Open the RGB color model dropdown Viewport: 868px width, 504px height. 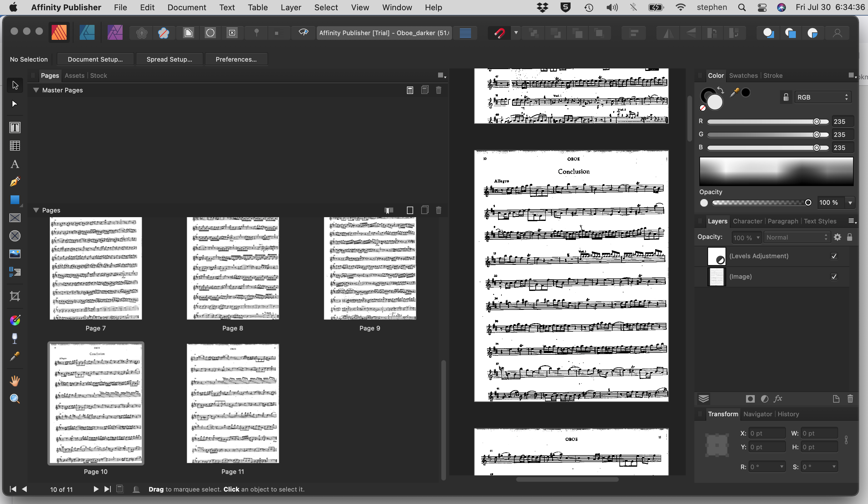(x=823, y=97)
